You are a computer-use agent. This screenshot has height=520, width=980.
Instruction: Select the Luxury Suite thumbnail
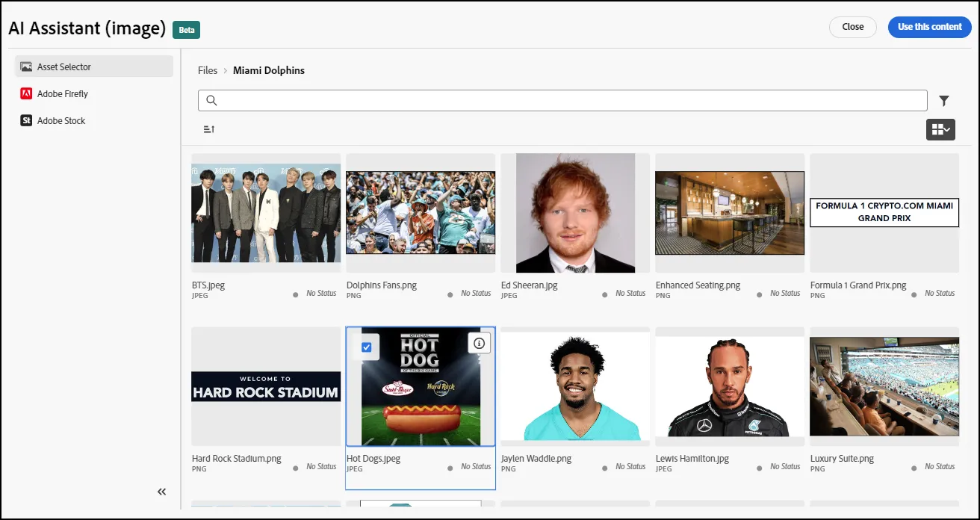(x=884, y=386)
